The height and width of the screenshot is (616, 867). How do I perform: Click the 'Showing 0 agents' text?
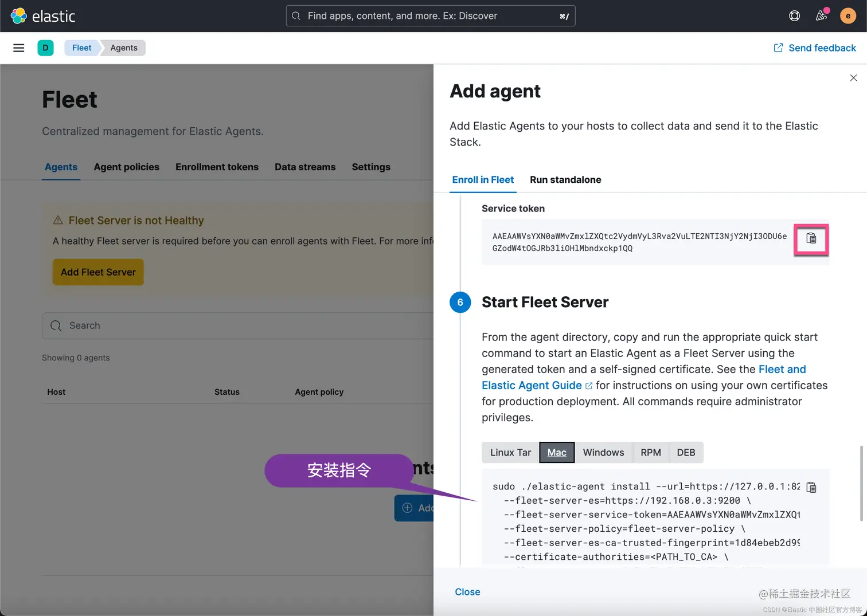coord(76,358)
